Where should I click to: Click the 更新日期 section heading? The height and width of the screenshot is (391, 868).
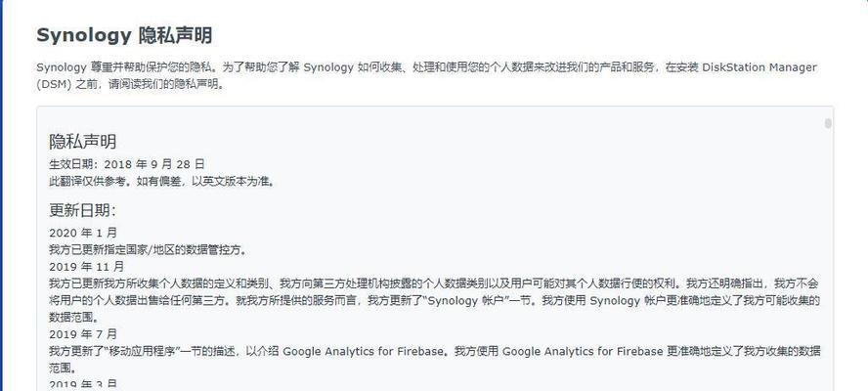(x=82, y=210)
